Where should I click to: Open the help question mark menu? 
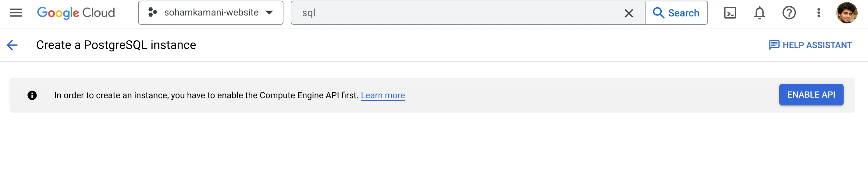point(789,13)
